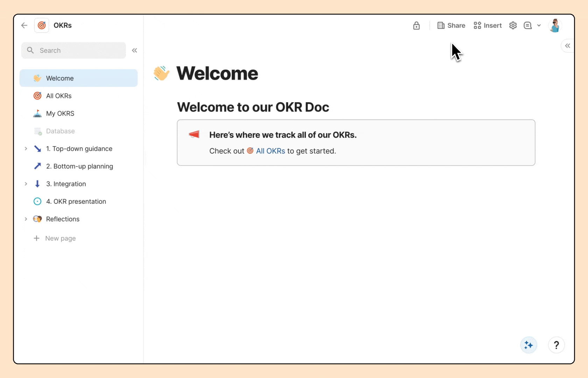
Task: Focus the Search input field
Action: [x=73, y=50]
